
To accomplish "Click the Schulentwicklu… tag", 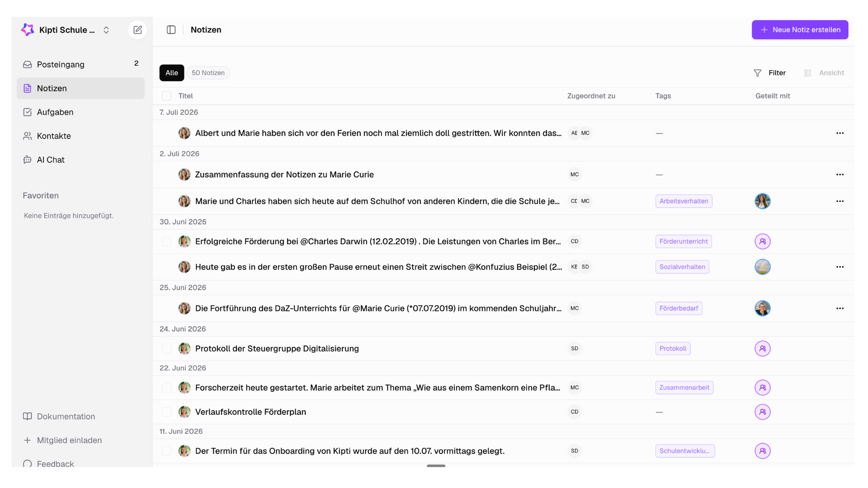I will 685,451.
